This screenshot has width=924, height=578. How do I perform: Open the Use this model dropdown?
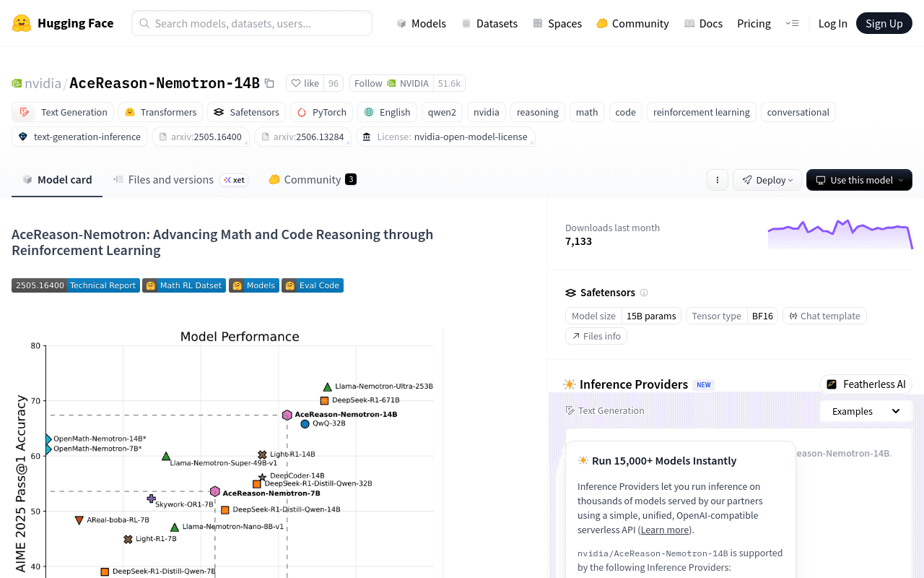click(859, 180)
